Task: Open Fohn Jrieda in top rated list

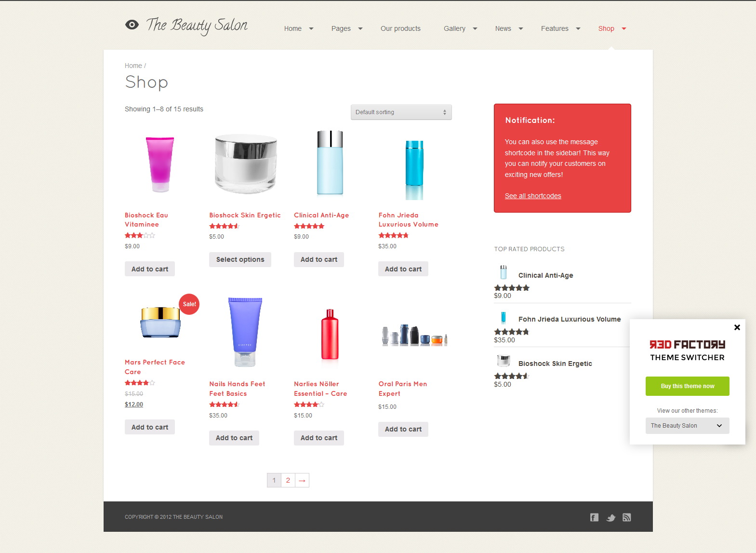Action: [x=570, y=319]
